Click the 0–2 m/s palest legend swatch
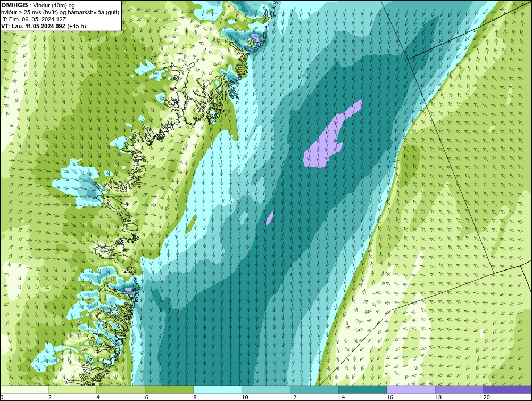The width and height of the screenshot is (532, 401). point(24,389)
